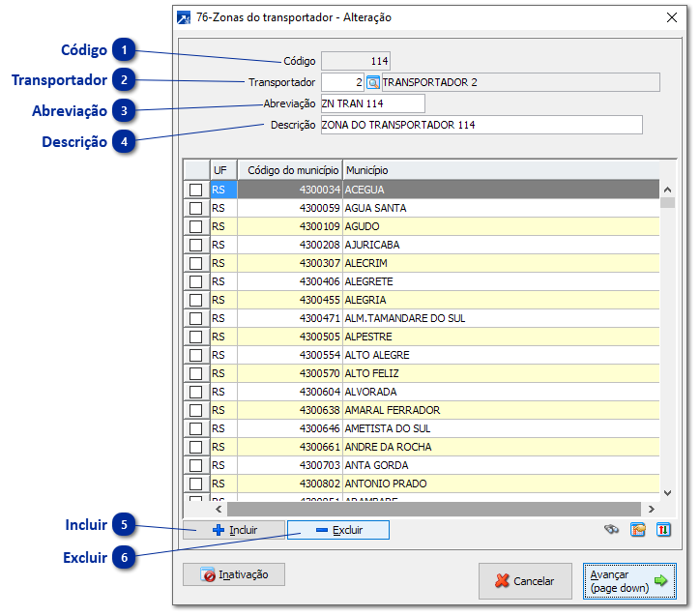Image resolution: width=700 pixels, height=616 pixels.
Task: Open the Transportador lookup magnifier icon
Action: 373,82
